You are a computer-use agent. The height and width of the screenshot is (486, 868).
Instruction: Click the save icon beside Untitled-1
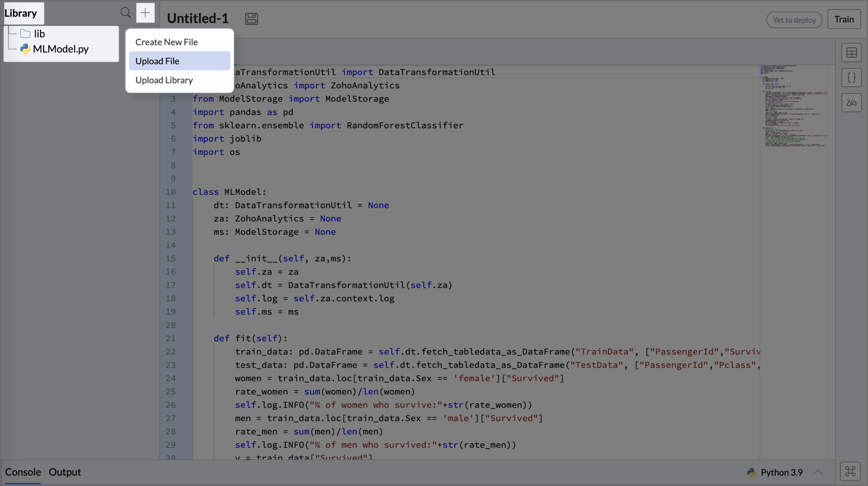252,18
